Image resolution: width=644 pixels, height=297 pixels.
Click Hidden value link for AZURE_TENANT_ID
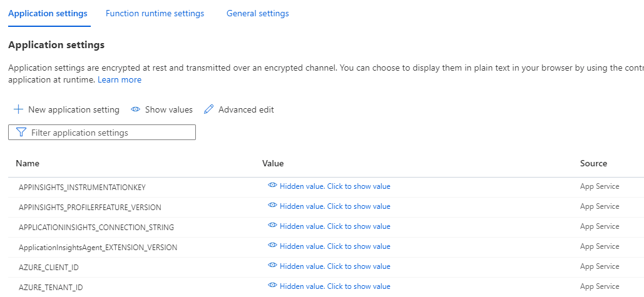[335, 286]
